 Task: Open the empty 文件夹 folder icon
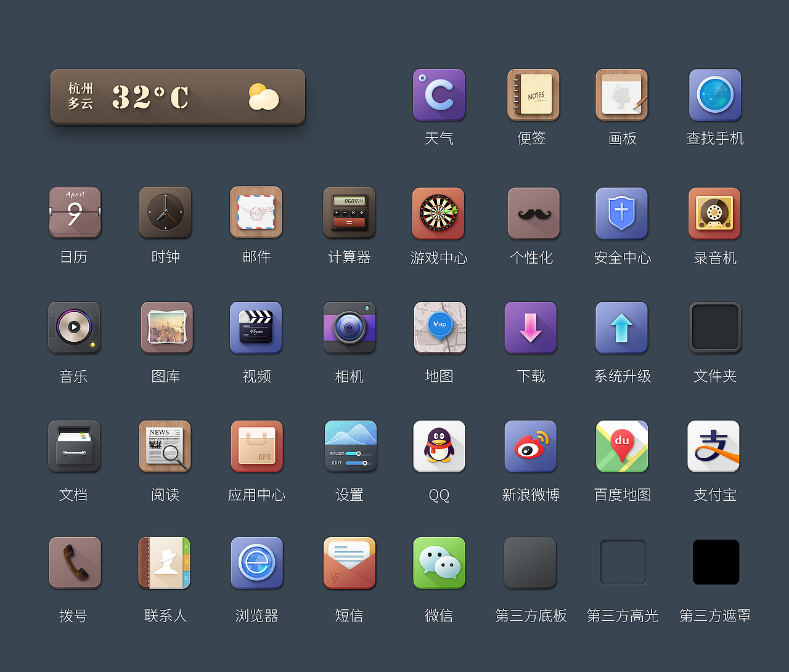point(715,328)
